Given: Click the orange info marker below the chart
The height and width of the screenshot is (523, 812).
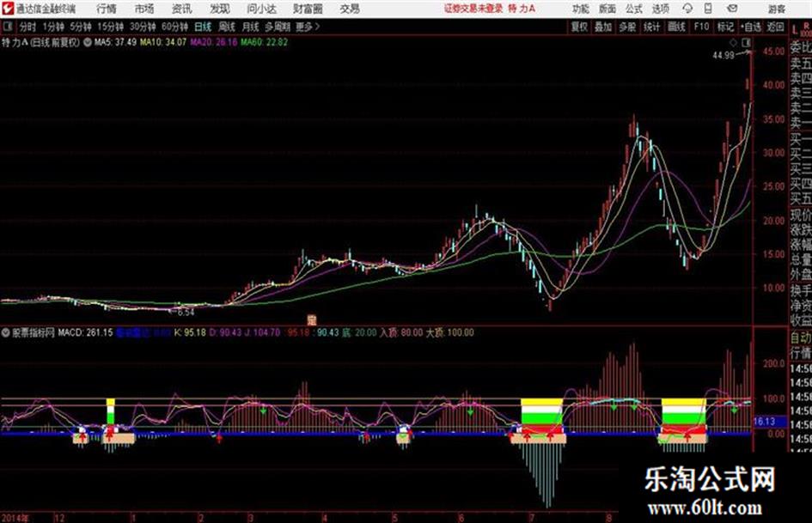Looking at the screenshot, I should click(312, 320).
